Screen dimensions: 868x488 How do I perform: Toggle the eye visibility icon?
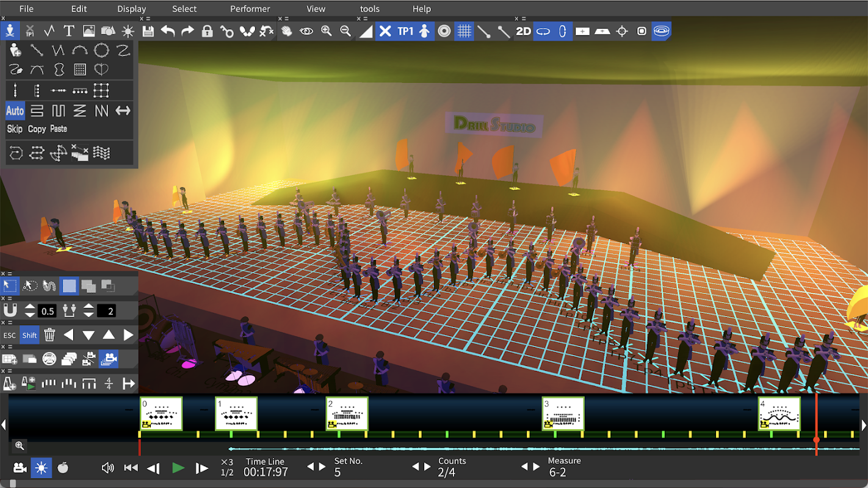tap(306, 31)
